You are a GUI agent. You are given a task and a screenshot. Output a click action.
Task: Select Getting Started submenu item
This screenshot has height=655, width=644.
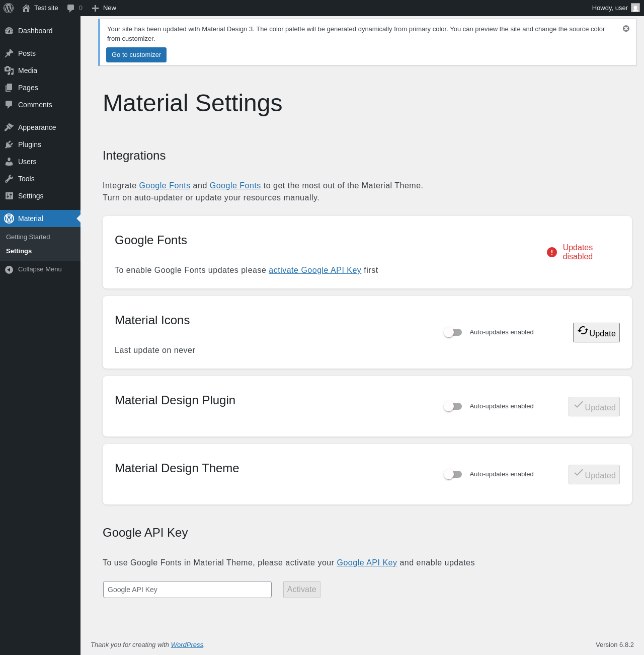pos(28,237)
